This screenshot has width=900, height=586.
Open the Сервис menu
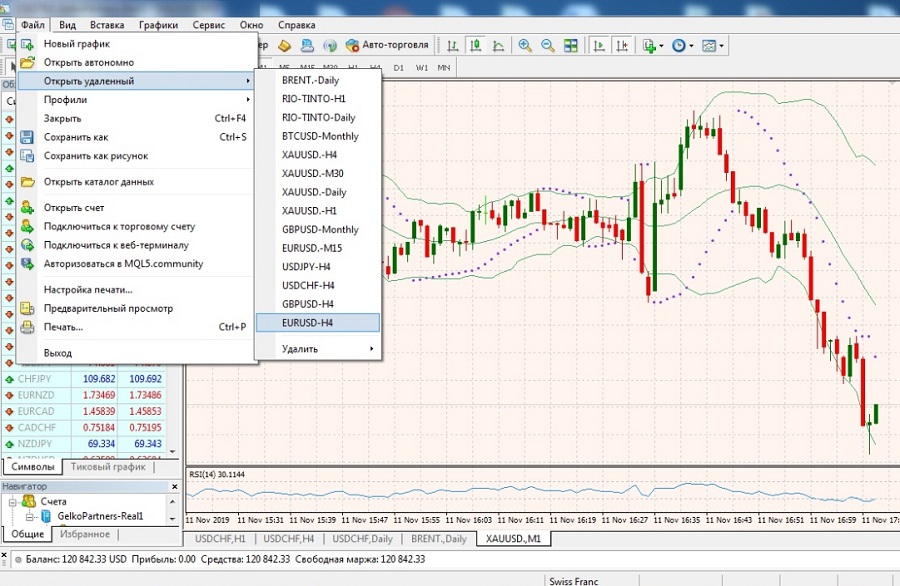pos(208,25)
